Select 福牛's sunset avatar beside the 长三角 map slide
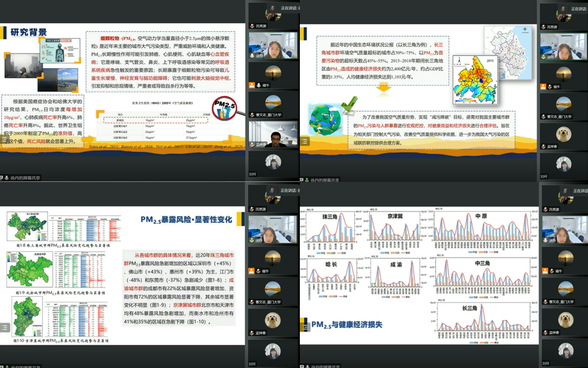 (564, 73)
